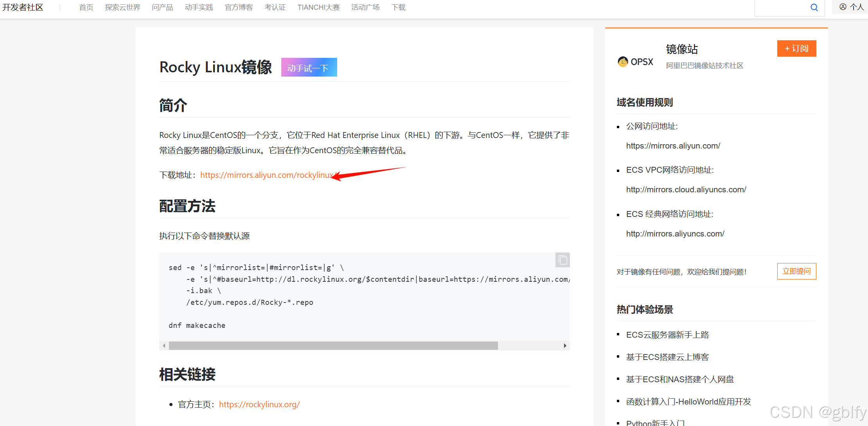The width and height of the screenshot is (868, 426).
Task: Open the 下载 navigation item
Action: point(398,7)
